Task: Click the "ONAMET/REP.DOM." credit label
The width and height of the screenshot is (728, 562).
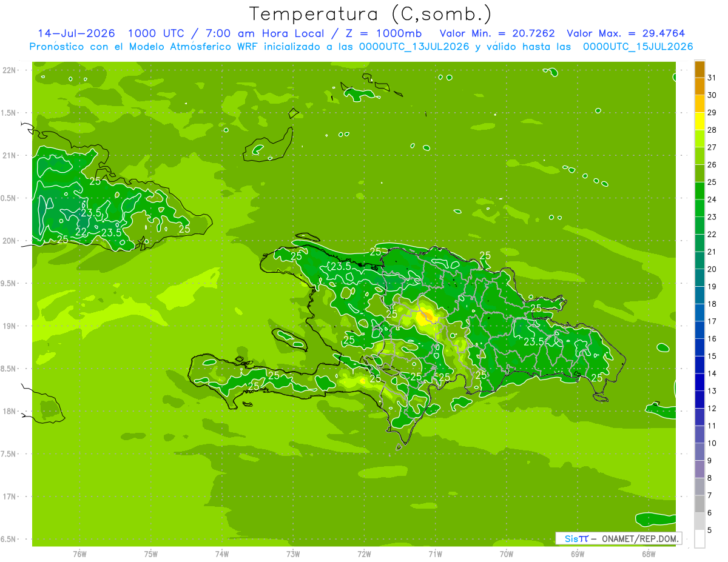Action: tap(640, 538)
